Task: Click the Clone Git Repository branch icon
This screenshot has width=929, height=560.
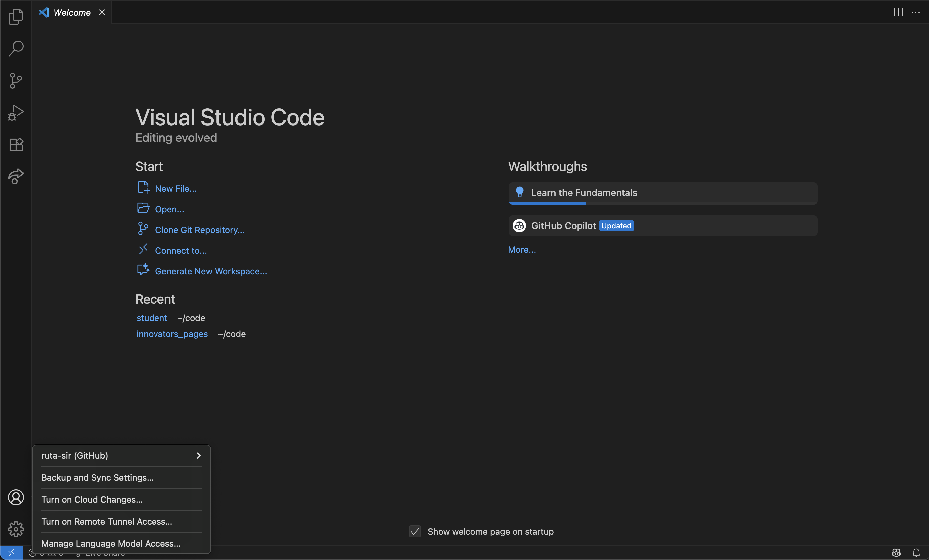Action: [143, 228]
